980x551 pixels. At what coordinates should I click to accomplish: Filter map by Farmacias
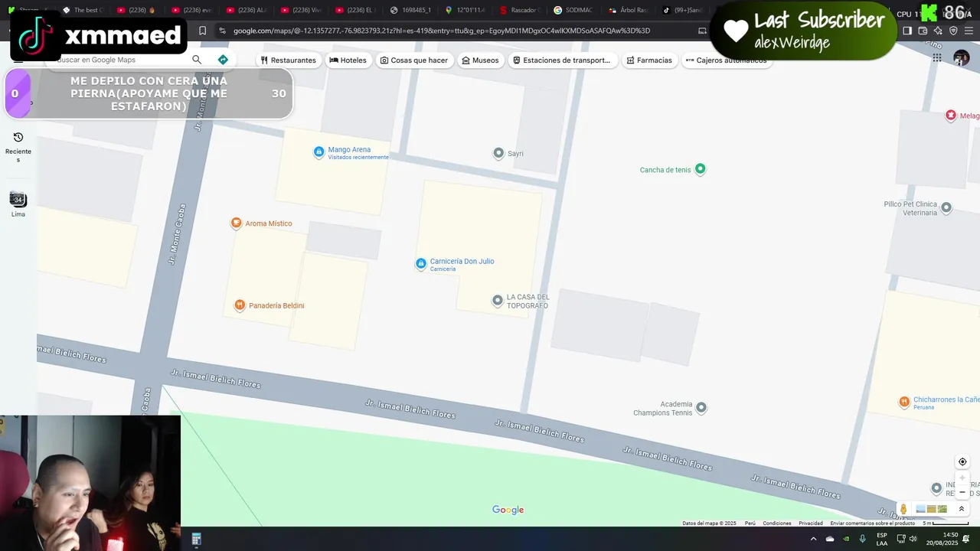pyautogui.click(x=649, y=60)
